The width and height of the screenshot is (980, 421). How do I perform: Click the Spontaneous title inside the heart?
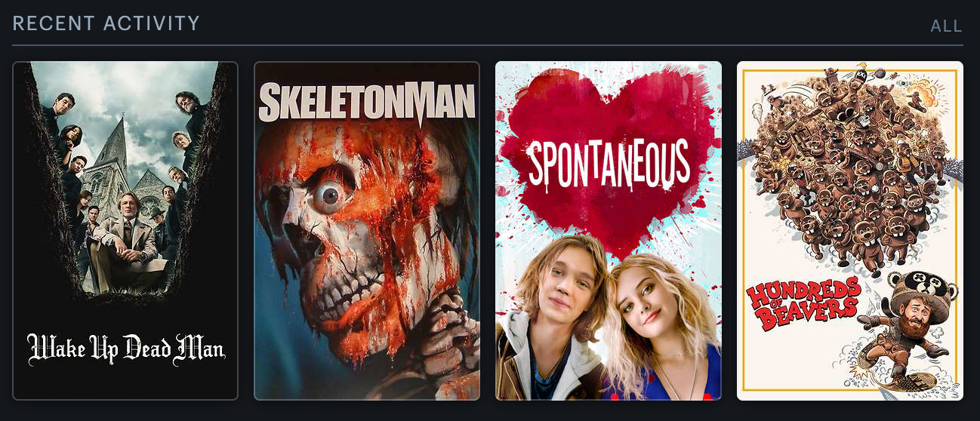[609, 165]
